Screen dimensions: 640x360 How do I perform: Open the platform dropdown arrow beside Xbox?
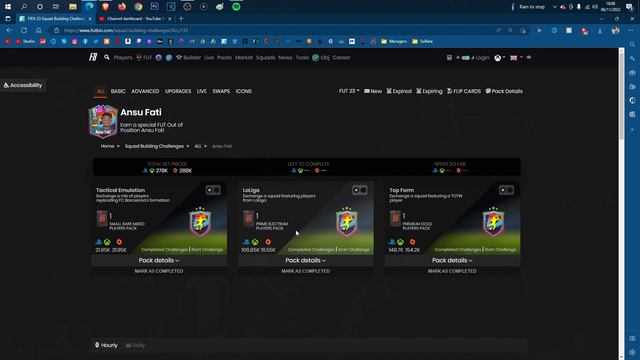click(x=504, y=58)
